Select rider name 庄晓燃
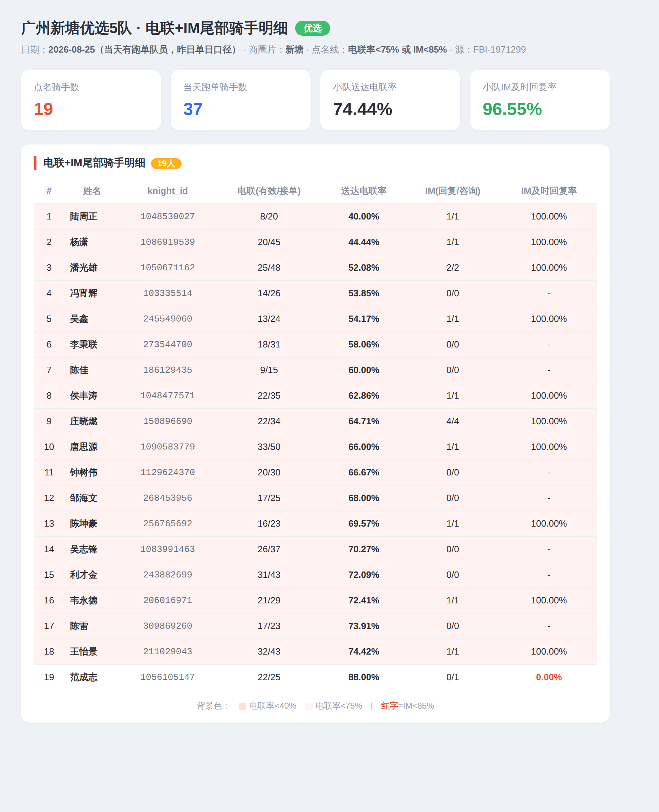The image size is (659, 812). pyautogui.click(x=83, y=421)
